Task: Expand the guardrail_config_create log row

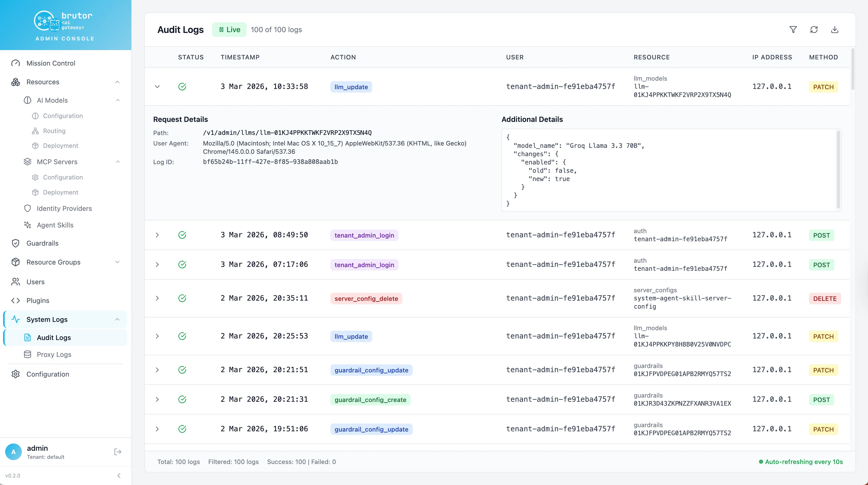Action: coord(157,399)
